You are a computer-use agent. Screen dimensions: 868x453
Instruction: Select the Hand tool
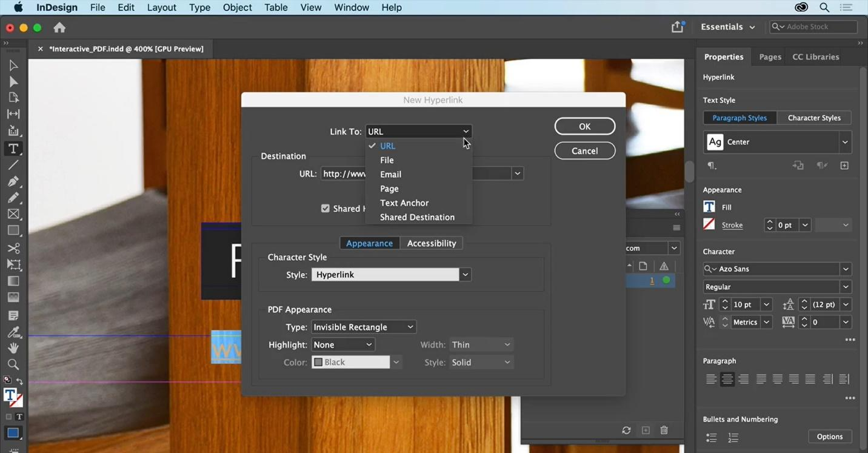pos(13,347)
